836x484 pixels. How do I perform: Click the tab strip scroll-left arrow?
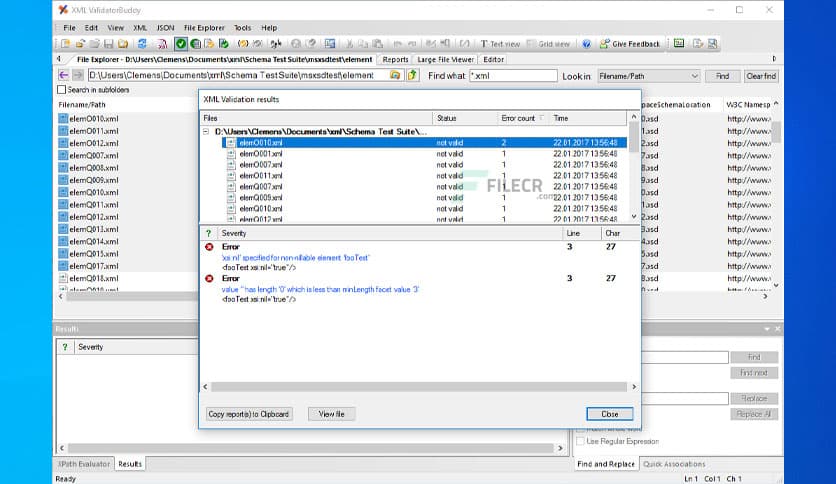59,59
